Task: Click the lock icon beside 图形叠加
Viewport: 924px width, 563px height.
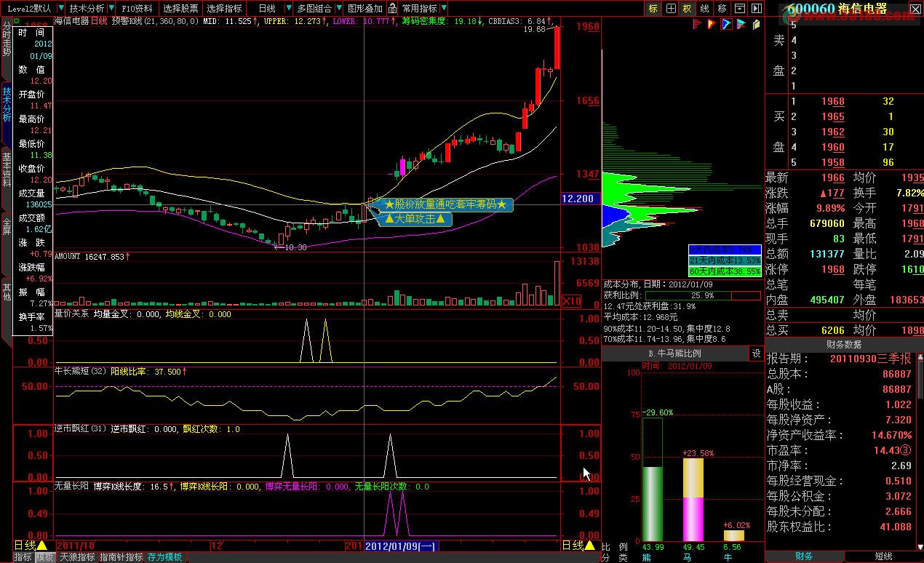Action: (x=392, y=9)
